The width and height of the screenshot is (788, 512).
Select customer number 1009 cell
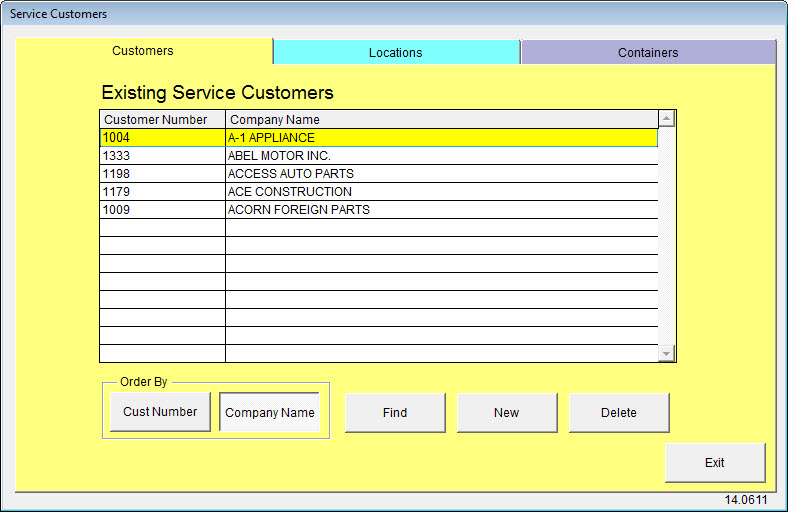coord(162,210)
